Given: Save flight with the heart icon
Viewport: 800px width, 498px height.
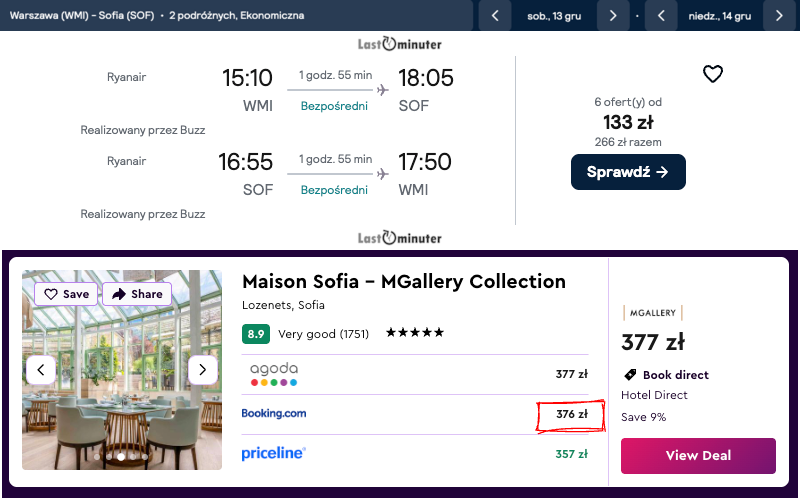Looking at the screenshot, I should 712,74.
